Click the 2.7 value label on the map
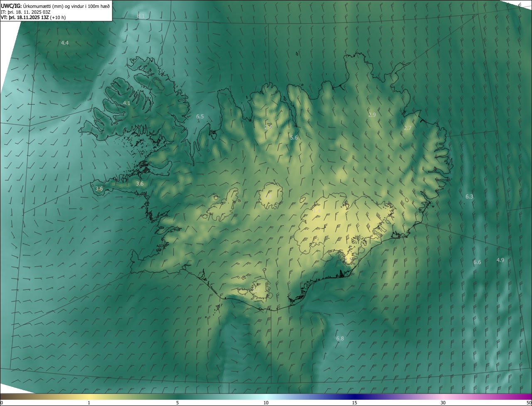Viewport: 532px width, 406px height. pyautogui.click(x=408, y=128)
